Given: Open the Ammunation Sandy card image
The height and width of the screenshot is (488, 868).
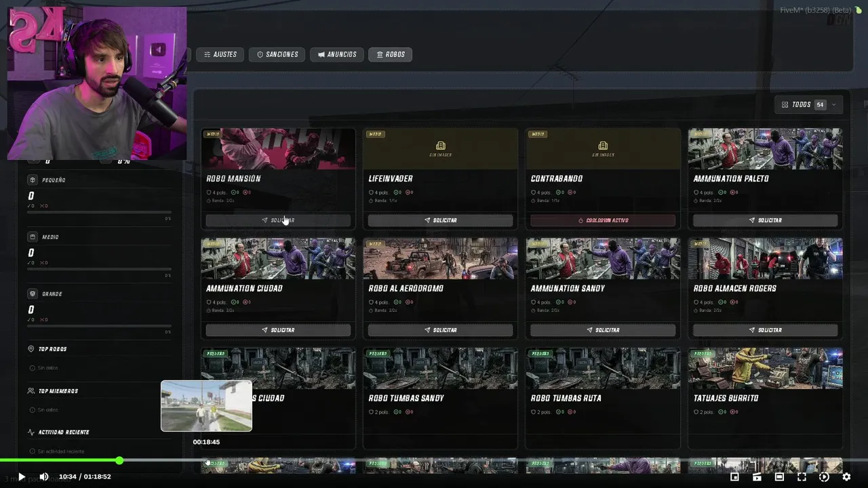Looking at the screenshot, I should pyautogui.click(x=603, y=258).
